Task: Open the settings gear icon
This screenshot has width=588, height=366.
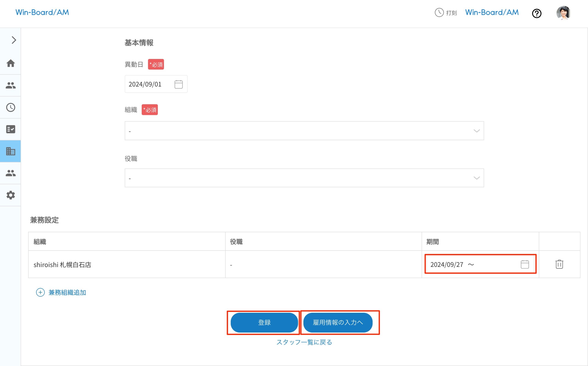Action: click(x=10, y=195)
